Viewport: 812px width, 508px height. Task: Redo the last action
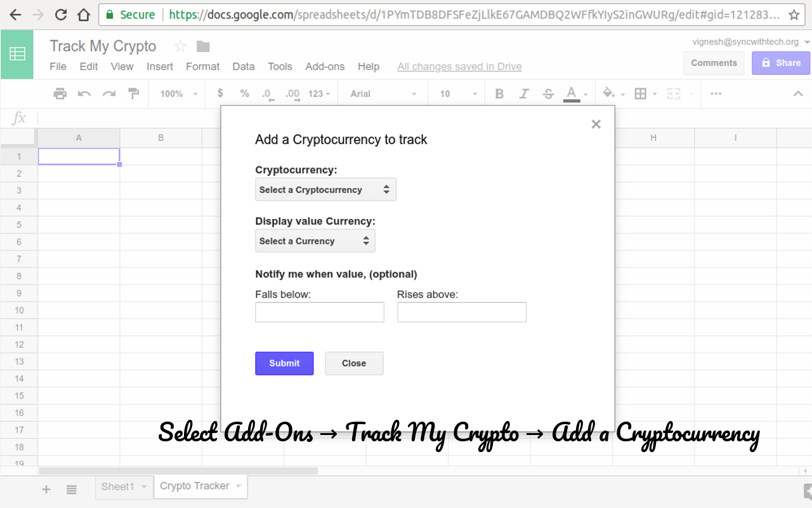pyautogui.click(x=109, y=94)
